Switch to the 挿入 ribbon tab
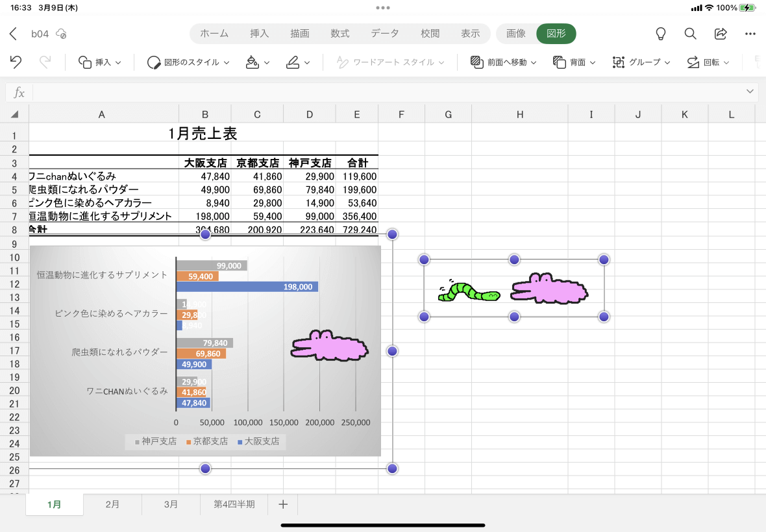Screen dimensions: 766x532 (260, 34)
